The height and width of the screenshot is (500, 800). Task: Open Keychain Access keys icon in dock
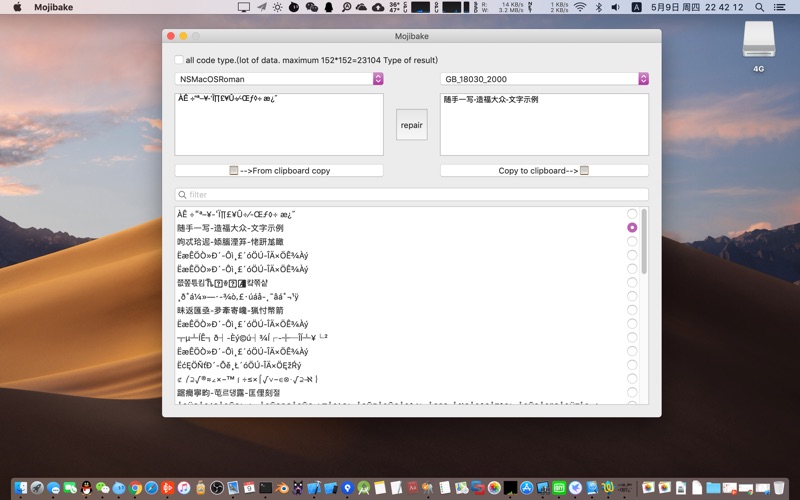point(427,488)
